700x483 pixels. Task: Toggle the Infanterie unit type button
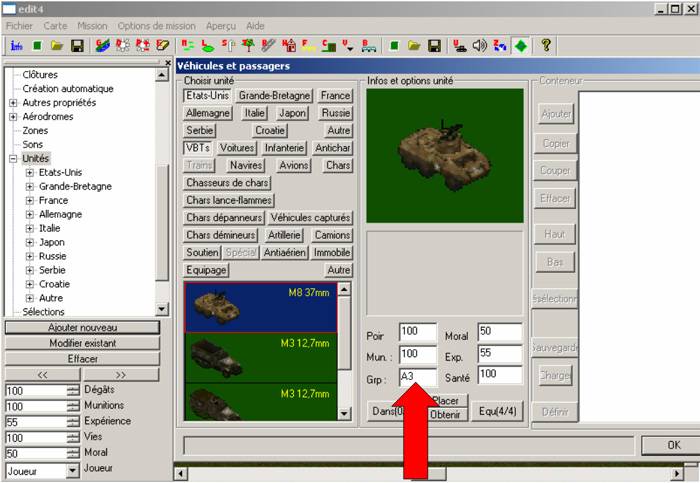point(285,148)
